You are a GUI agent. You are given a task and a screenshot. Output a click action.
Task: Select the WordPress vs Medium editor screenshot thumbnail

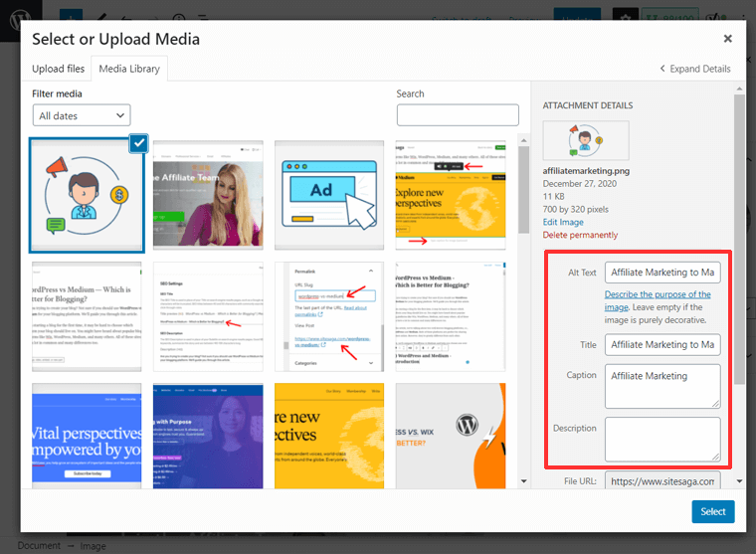[451, 316]
